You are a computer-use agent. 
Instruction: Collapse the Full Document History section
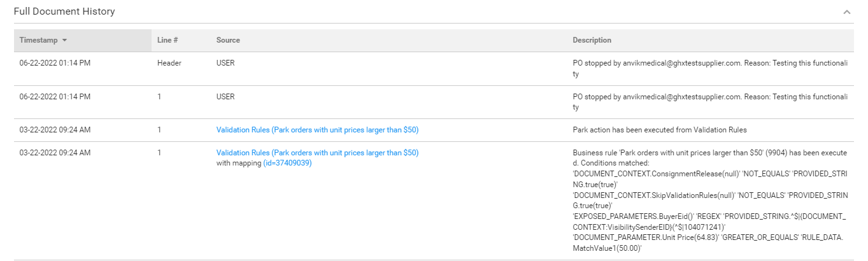846,12
